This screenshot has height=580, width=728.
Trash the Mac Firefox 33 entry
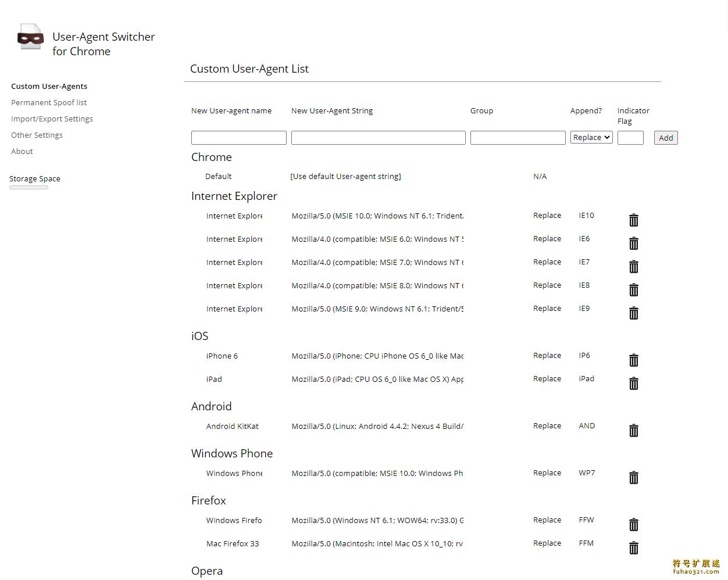(634, 548)
